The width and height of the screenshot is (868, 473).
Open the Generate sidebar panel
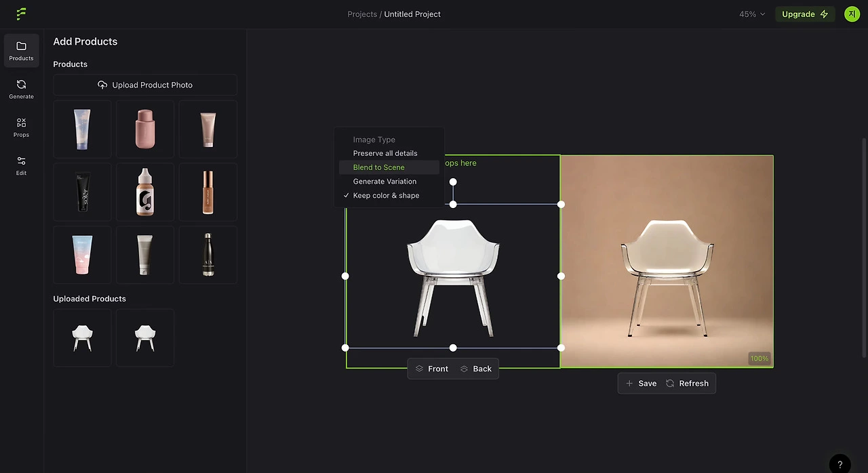(21, 89)
